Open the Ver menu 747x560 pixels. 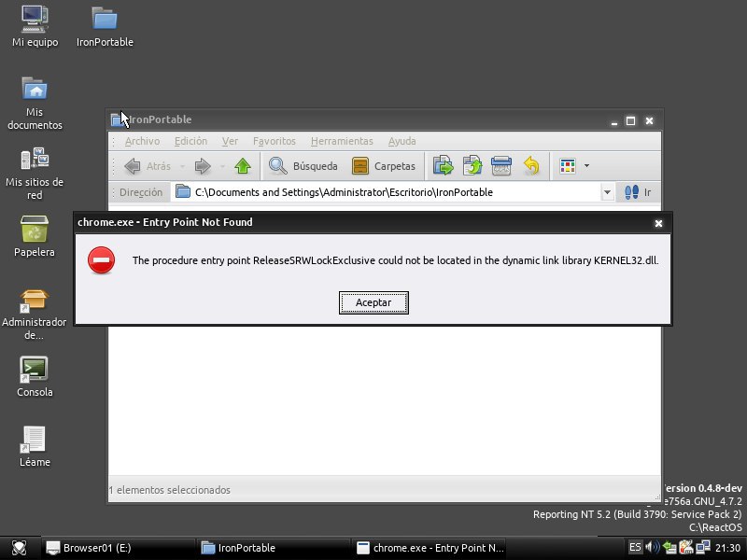coord(230,142)
